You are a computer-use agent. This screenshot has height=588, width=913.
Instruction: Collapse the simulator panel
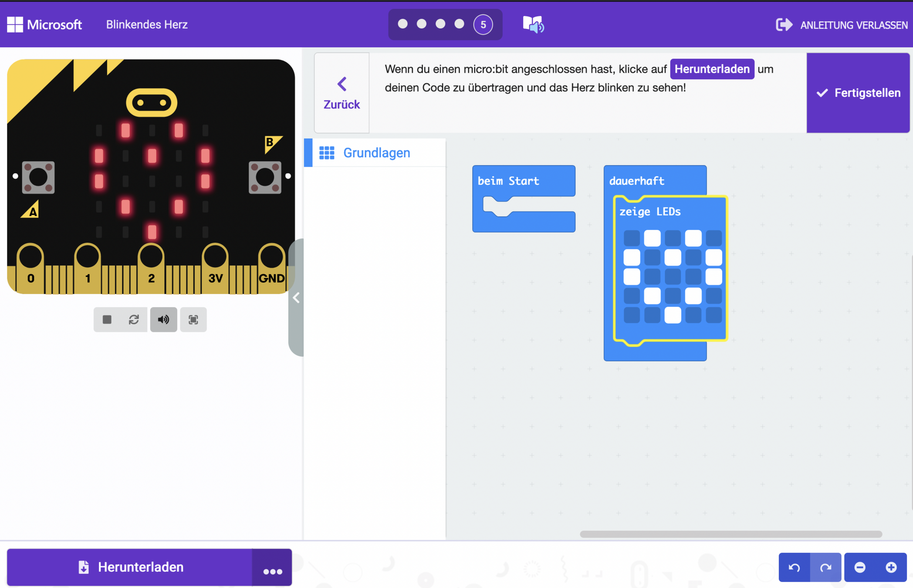(x=296, y=298)
